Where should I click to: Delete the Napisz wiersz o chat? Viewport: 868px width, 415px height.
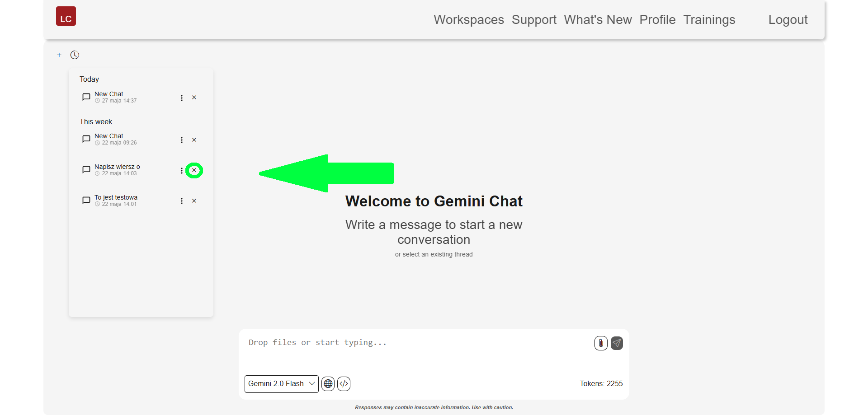click(x=194, y=170)
